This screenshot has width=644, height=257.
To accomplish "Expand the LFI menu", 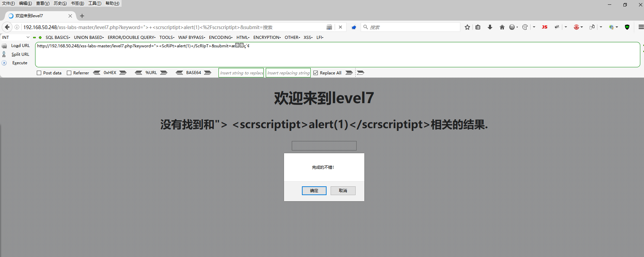I will point(320,38).
